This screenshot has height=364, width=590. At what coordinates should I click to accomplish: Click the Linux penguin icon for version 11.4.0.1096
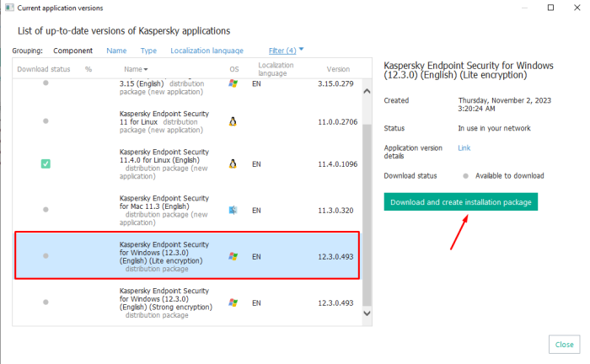click(x=233, y=164)
